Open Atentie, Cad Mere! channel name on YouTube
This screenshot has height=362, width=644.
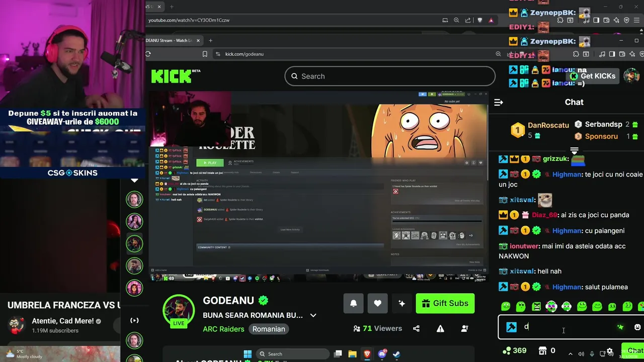click(63, 321)
